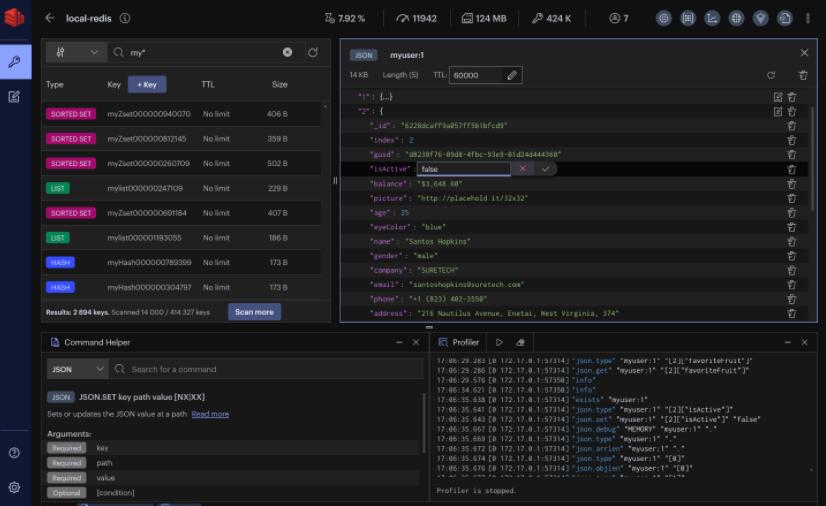
Task: Delete the "balance" JSON field
Action: (792, 183)
